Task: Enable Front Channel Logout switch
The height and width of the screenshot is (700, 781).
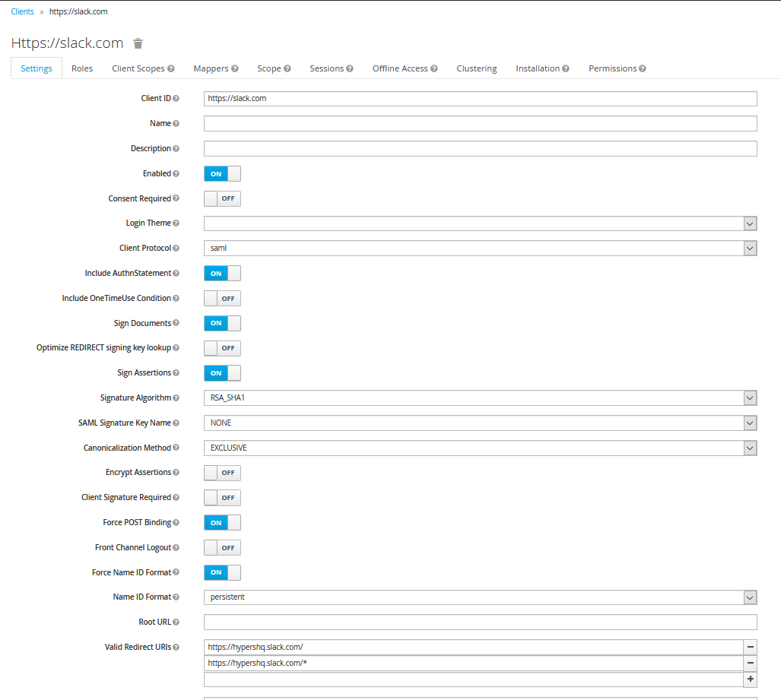Action: [x=222, y=548]
